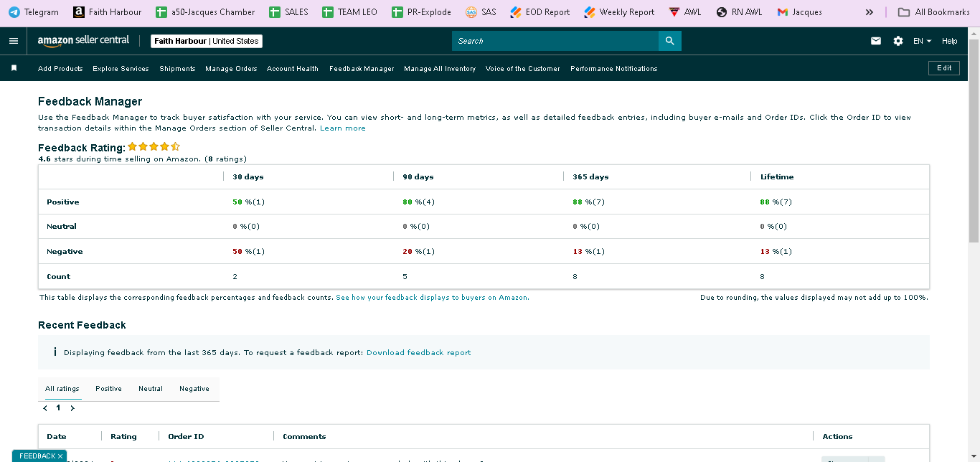Click the Learn more link
The width and height of the screenshot is (980, 462).
(343, 128)
